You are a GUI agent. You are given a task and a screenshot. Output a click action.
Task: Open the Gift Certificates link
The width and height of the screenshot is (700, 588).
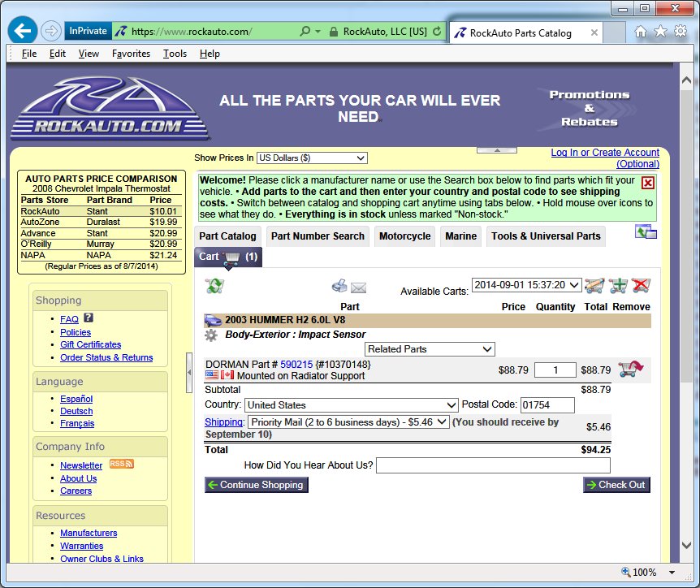click(91, 344)
